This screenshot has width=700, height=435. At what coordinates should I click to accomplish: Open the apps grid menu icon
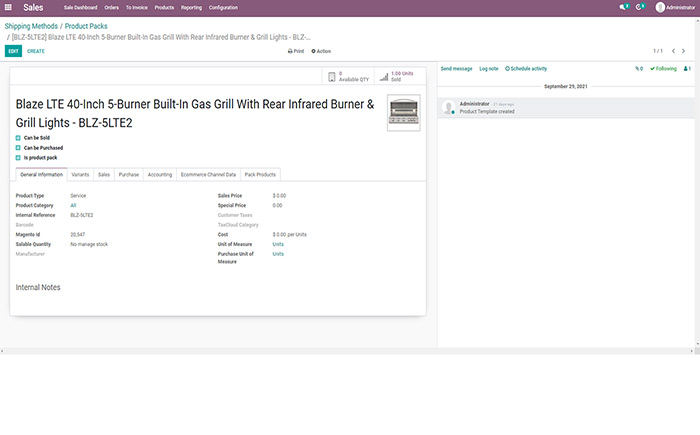(8, 7)
